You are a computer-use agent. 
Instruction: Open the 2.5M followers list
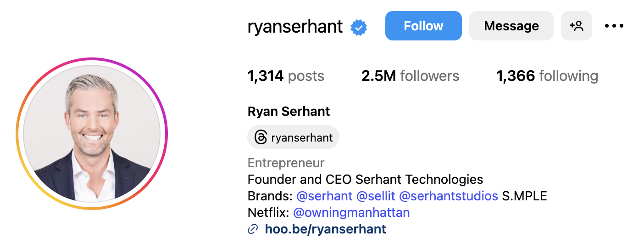(x=410, y=76)
